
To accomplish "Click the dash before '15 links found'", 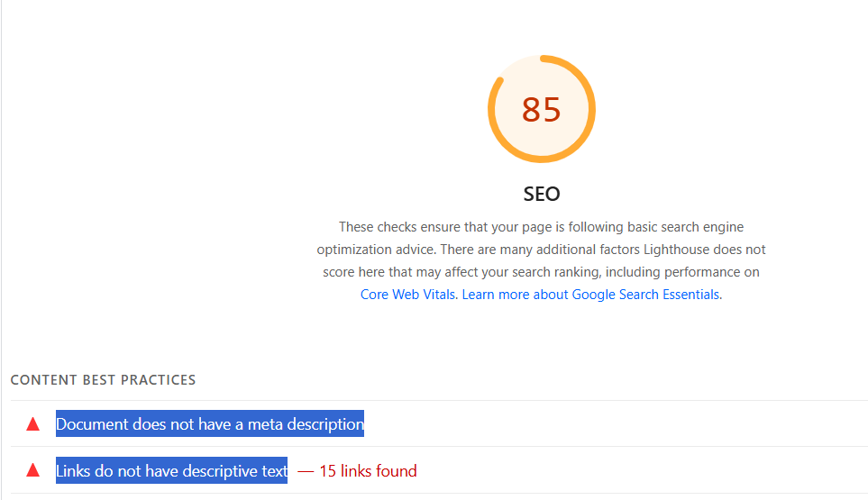I will 306,471.
